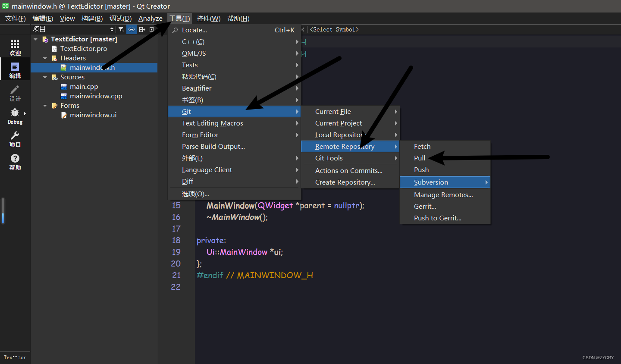621x364 pixels.
Task: Click the 工具(T) menu
Action: [179, 18]
